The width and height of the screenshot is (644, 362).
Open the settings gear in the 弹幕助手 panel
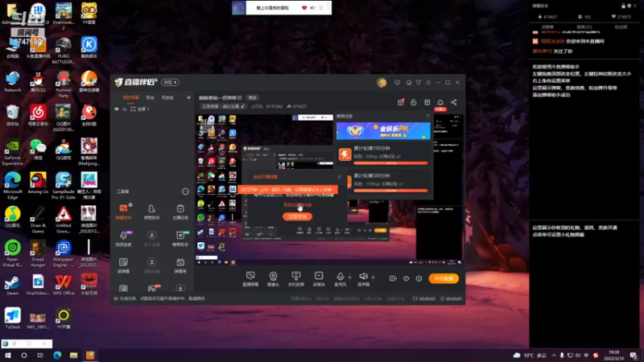tap(629, 6)
